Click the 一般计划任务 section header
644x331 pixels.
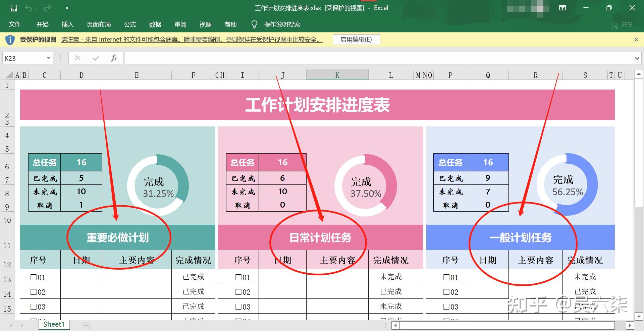[520, 237]
